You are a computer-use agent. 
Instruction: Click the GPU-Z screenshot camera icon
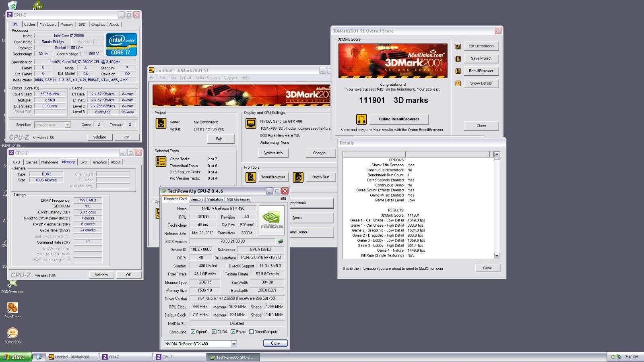coord(283,199)
